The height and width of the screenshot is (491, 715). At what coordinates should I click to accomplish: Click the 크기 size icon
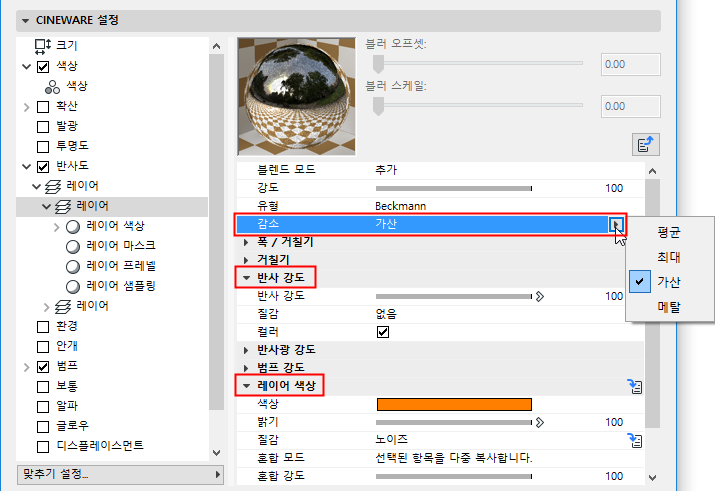click(43, 46)
